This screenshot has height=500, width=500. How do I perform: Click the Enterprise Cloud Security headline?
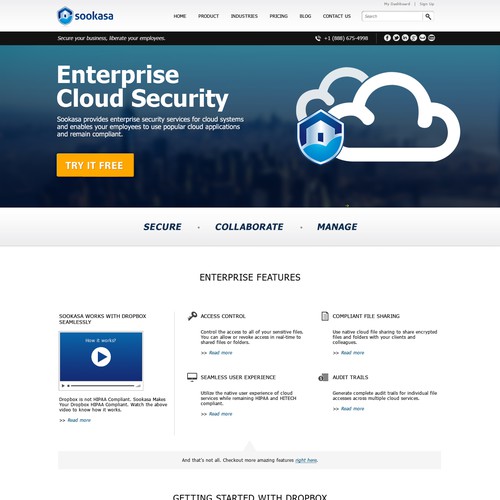pos(142,87)
